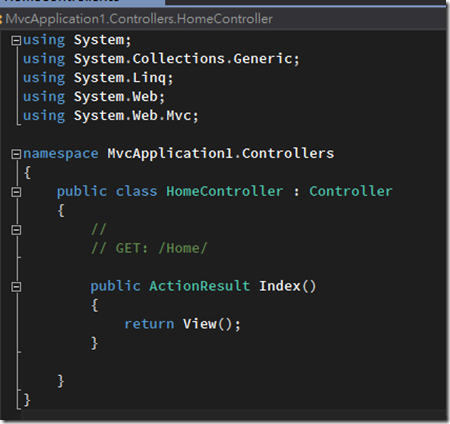Screen dimensions: 450x424
Task: Click the 'class' keyword
Action: [136, 191]
